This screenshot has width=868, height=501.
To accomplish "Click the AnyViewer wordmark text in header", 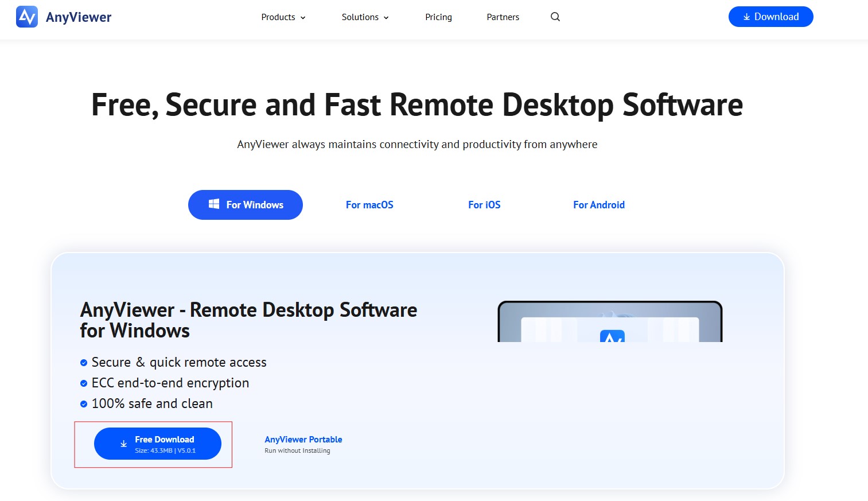I will [79, 17].
